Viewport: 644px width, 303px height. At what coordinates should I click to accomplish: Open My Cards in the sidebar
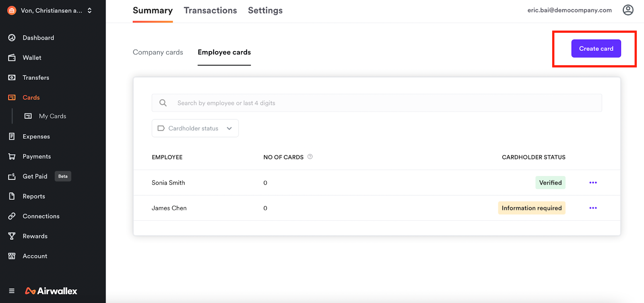coord(52,116)
